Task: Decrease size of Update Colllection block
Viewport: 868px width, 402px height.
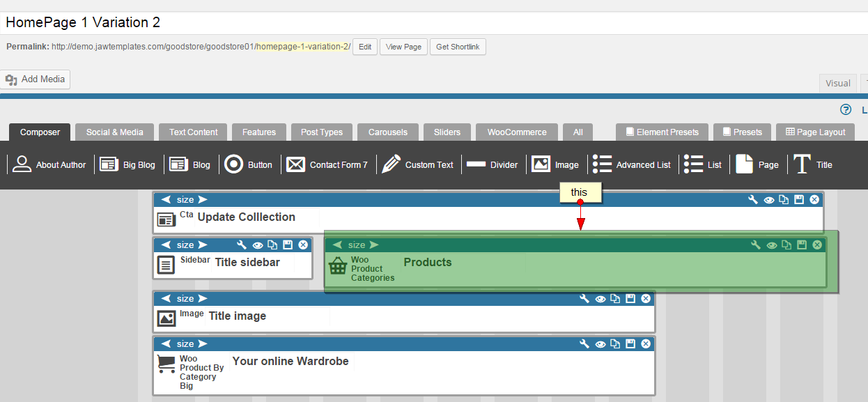Action: (166, 200)
